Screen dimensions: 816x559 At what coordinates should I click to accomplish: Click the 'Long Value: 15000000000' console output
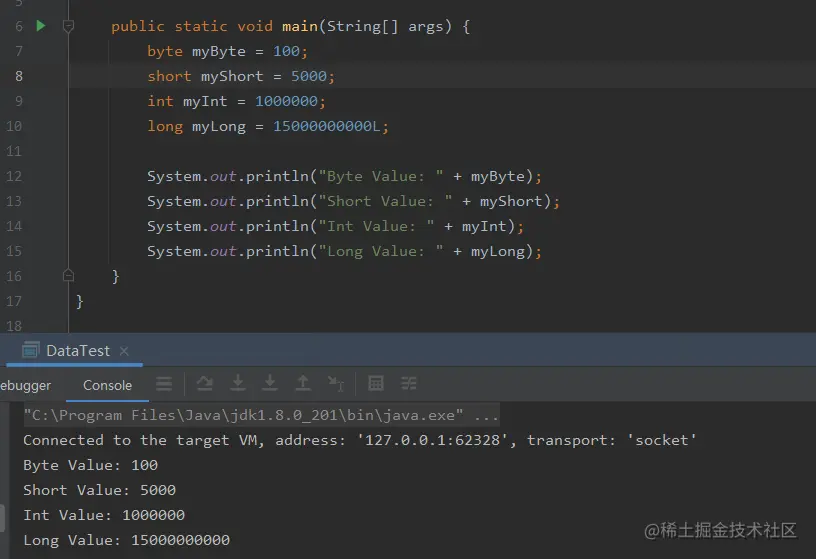[126, 540]
